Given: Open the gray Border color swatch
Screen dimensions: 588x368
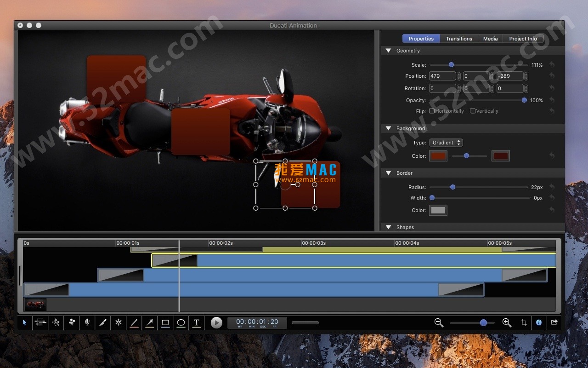Looking at the screenshot, I should [x=438, y=210].
